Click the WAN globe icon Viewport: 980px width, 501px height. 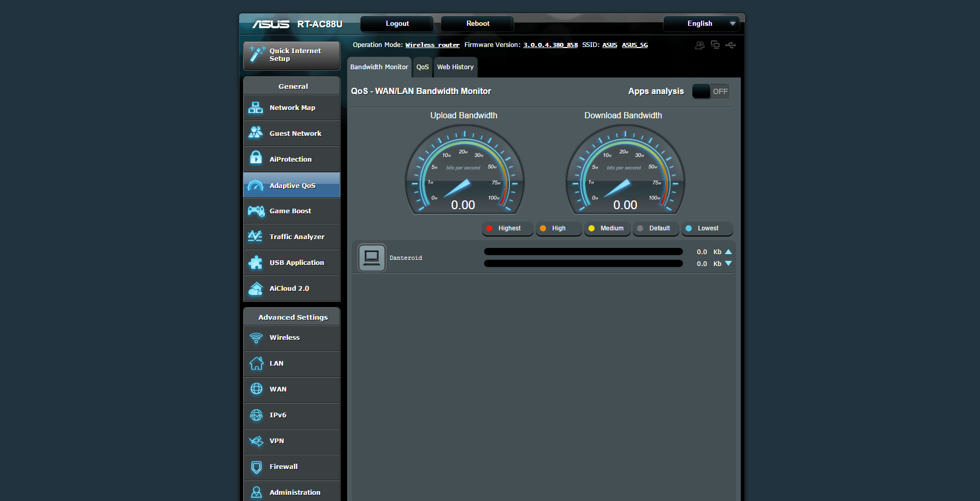(x=256, y=389)
